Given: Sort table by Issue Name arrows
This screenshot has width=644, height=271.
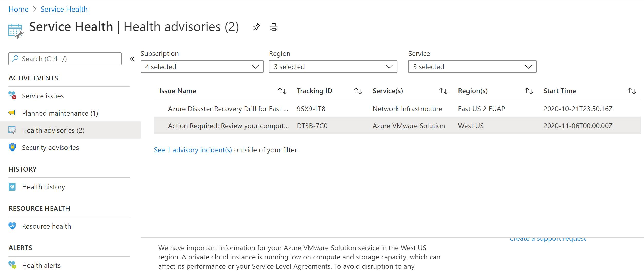Looking at the screenshot, I should (x=282, y=91).
